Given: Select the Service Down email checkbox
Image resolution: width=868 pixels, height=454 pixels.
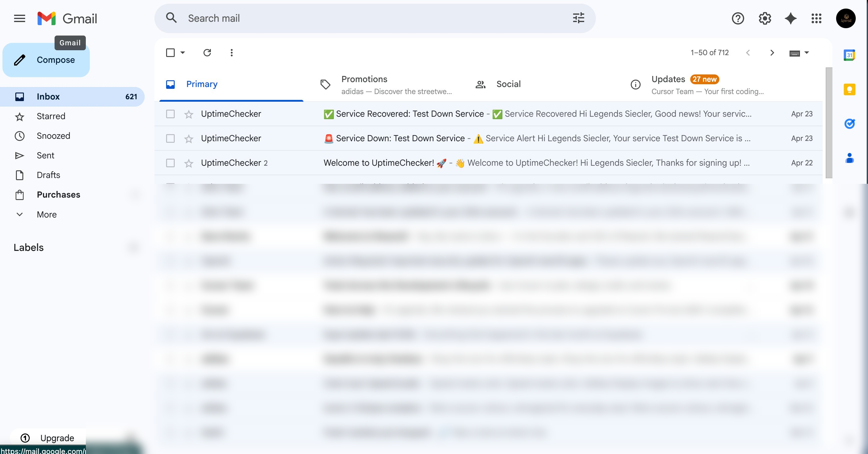Looking at the screenshot, I should pyautogui.click(x=170, y=138).
